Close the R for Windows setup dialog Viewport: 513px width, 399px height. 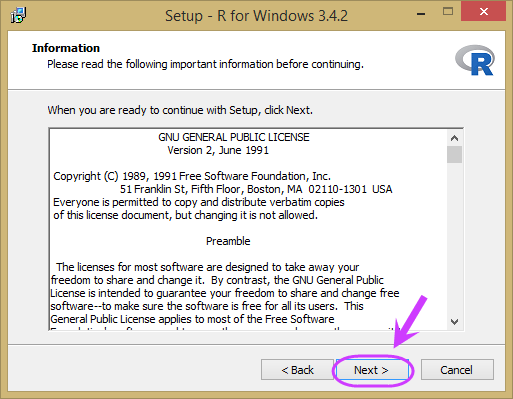(x=484, y=12)
